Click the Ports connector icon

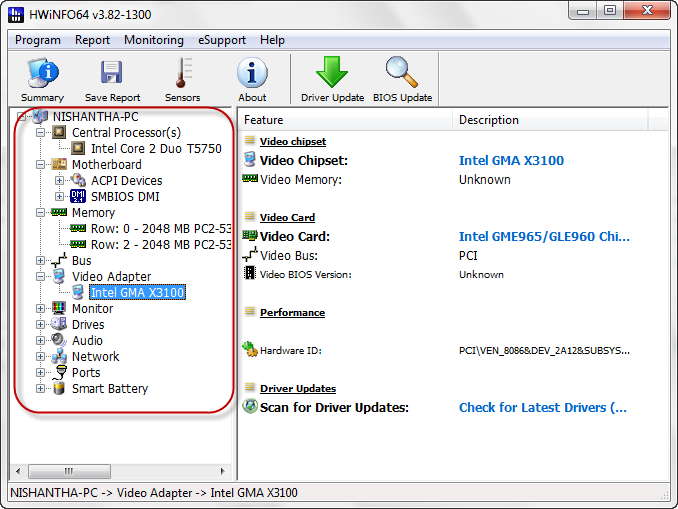tap(60, 372)
